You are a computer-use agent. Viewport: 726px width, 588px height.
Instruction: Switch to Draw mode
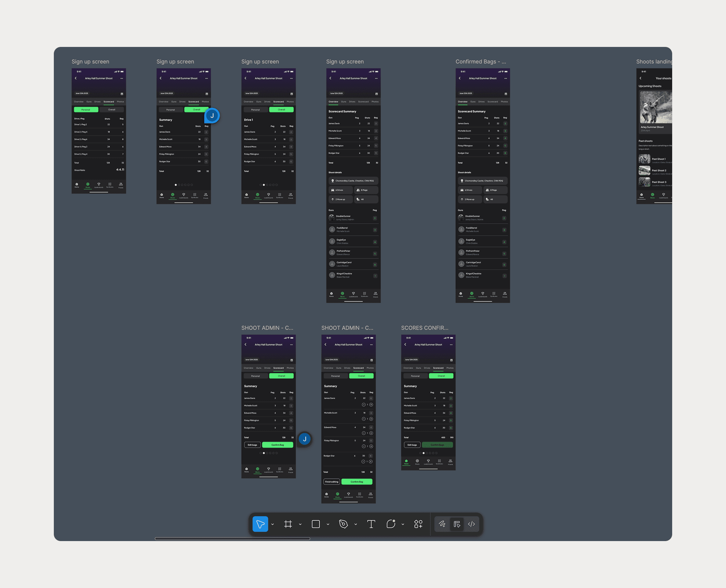442,524
